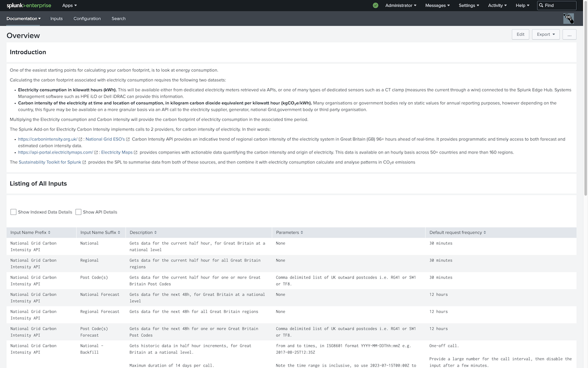Click the green health status check icon

[375, 5]
